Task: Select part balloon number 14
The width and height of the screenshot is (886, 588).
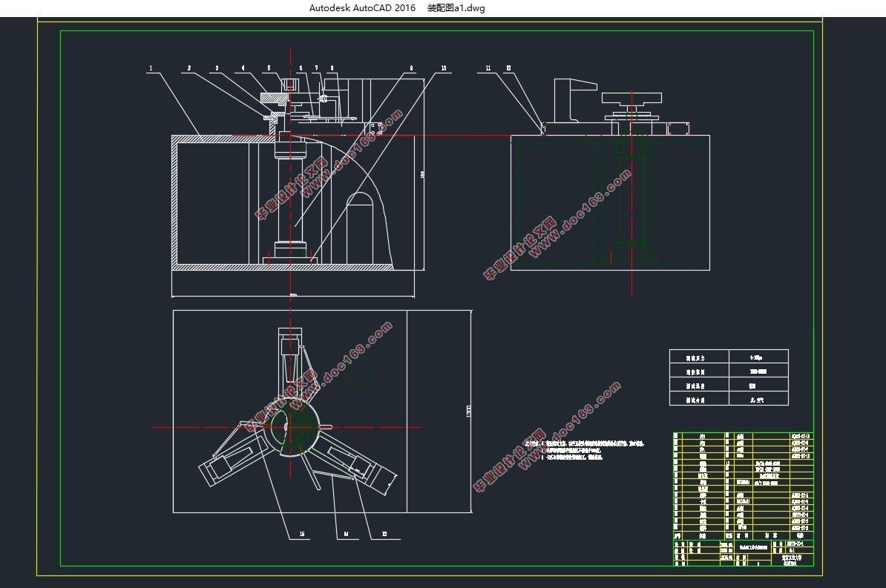Action: pyautogui.click(x=346, y=534)
